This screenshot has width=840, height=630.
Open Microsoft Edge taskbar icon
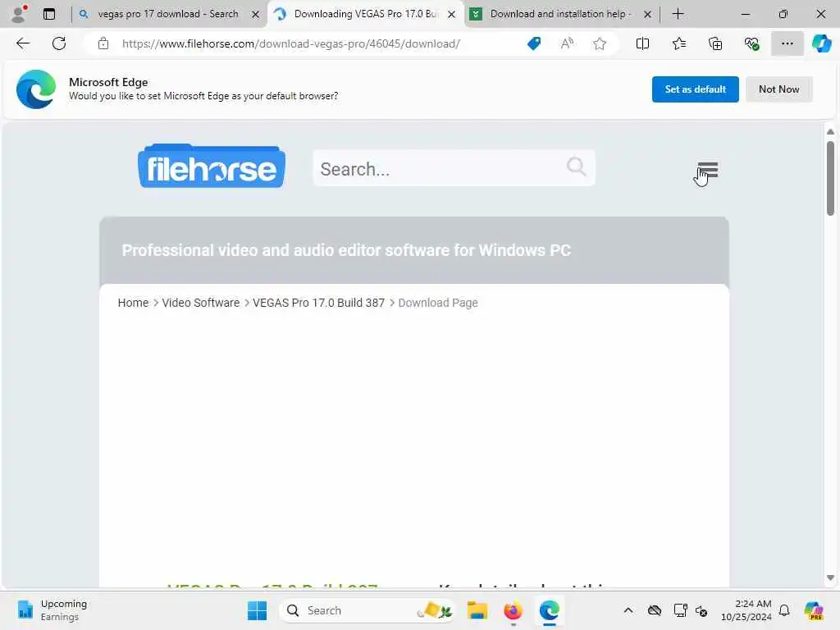click(549, 610)
